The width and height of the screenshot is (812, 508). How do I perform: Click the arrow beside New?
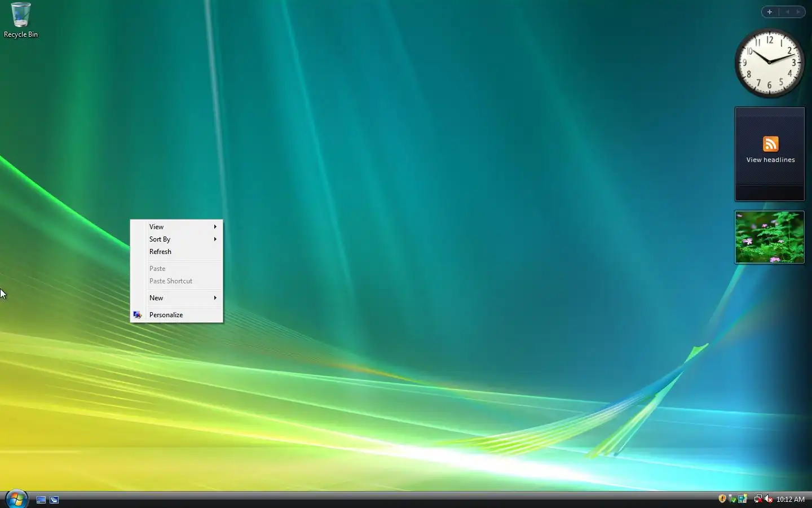215,298
